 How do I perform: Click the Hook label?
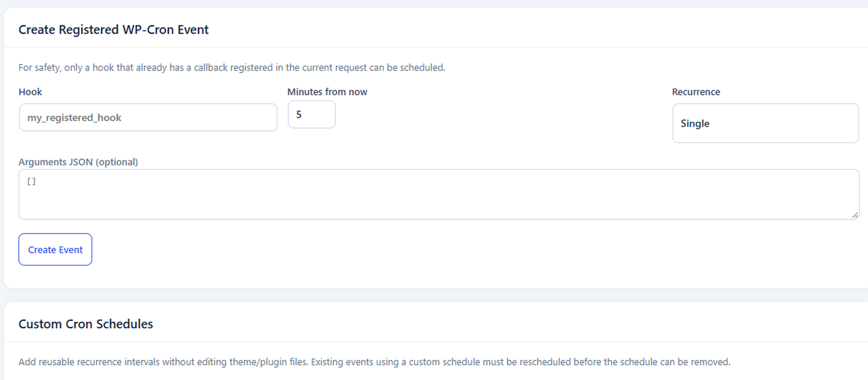[x=30, y=92]
